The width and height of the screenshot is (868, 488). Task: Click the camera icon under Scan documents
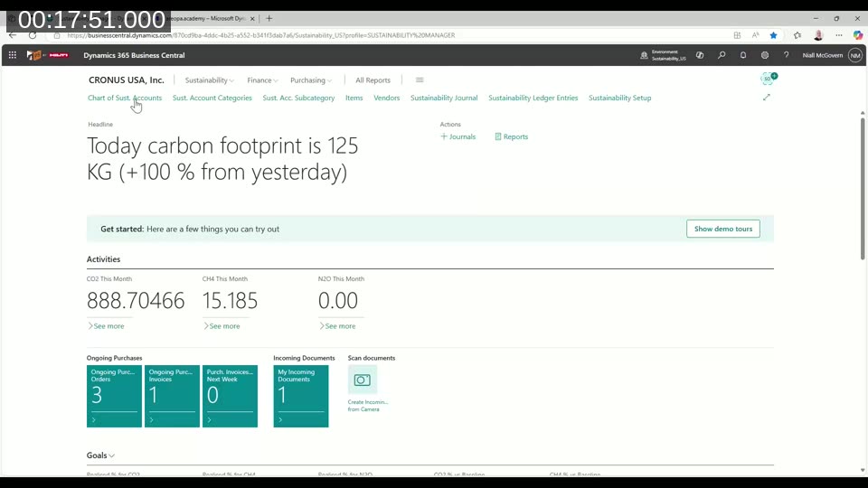[362, 380]
